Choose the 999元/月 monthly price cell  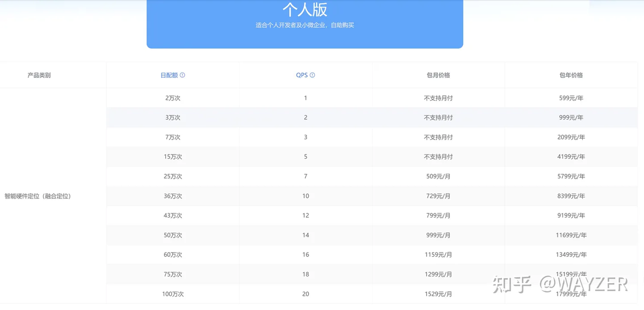[x=438, y=235]
